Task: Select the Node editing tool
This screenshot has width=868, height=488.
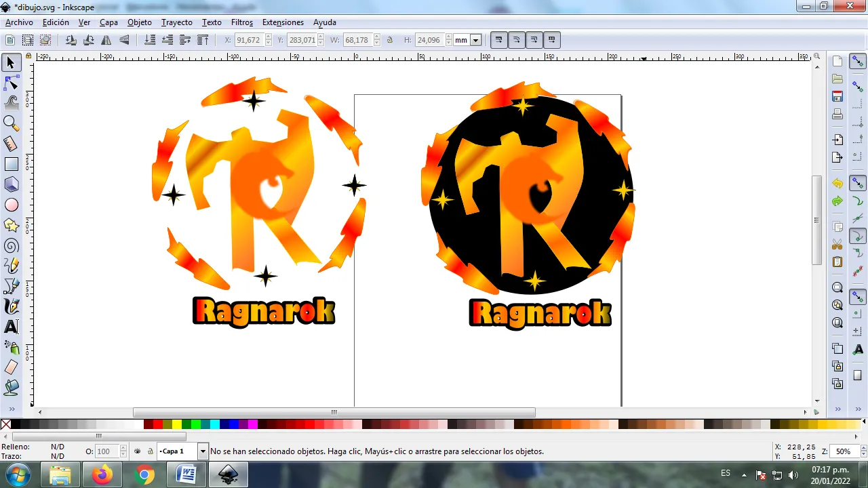Action: click(11, 83)
